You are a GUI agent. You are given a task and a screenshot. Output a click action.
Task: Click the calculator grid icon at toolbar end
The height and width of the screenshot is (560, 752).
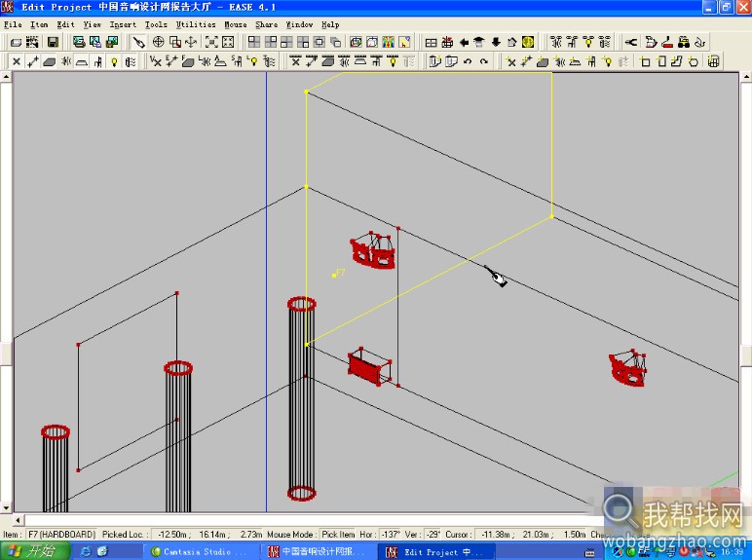pyautogui.click(x=714, y=61)
